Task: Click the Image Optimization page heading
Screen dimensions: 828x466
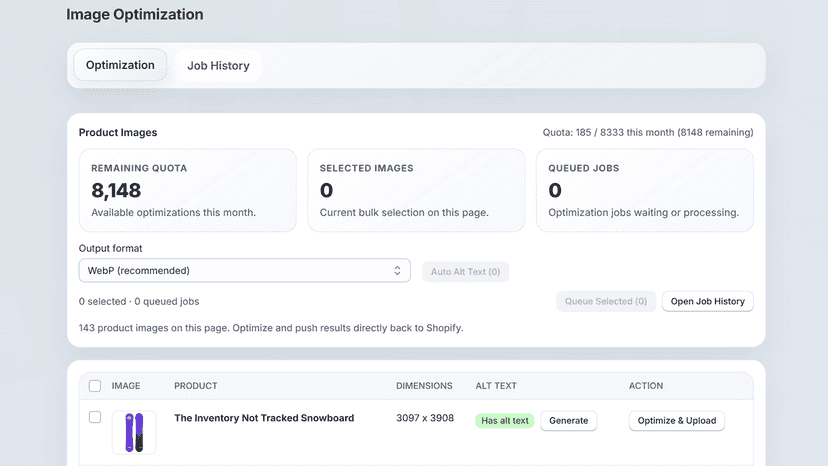Action: point(135,14)
